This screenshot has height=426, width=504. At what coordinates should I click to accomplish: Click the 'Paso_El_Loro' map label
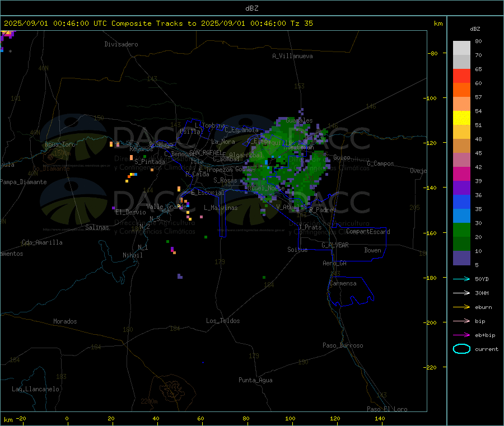click(387, 409)
